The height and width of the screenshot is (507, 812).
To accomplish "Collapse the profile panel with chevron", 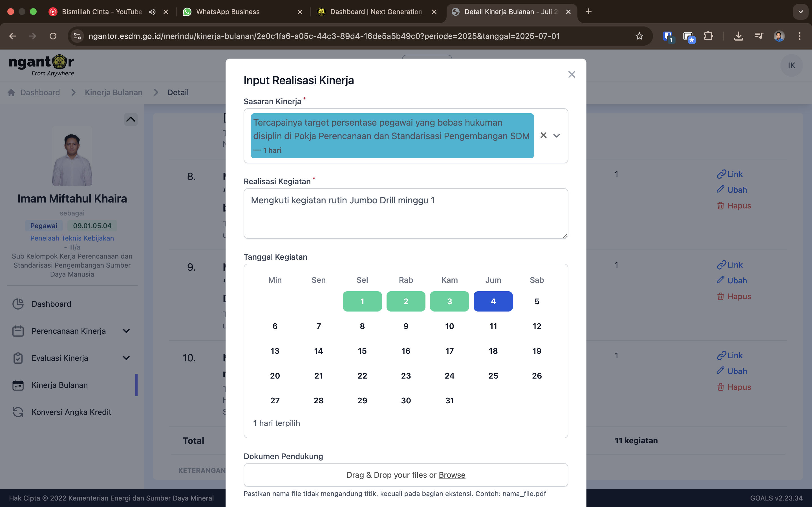I will pyautogui.click(x=131, y=119).
